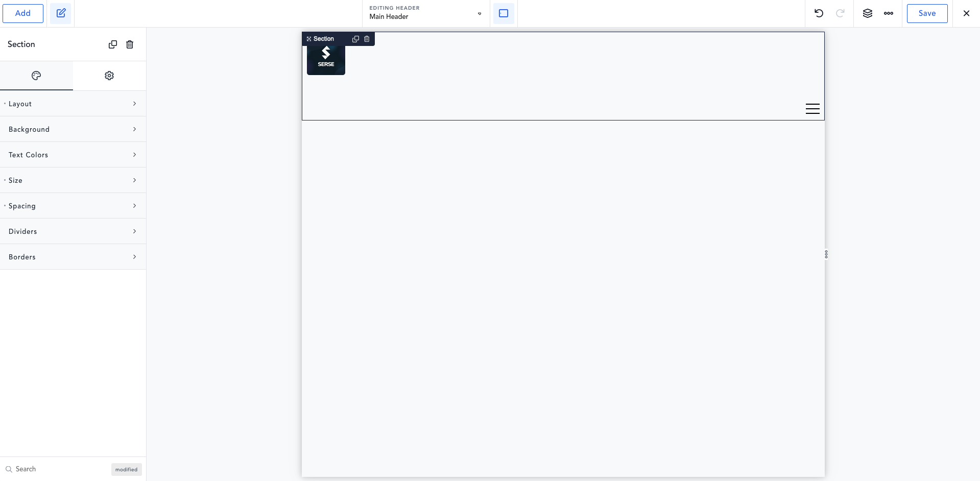Expand the Layout options
Viewport: 980px width, 481px height.
73,104
